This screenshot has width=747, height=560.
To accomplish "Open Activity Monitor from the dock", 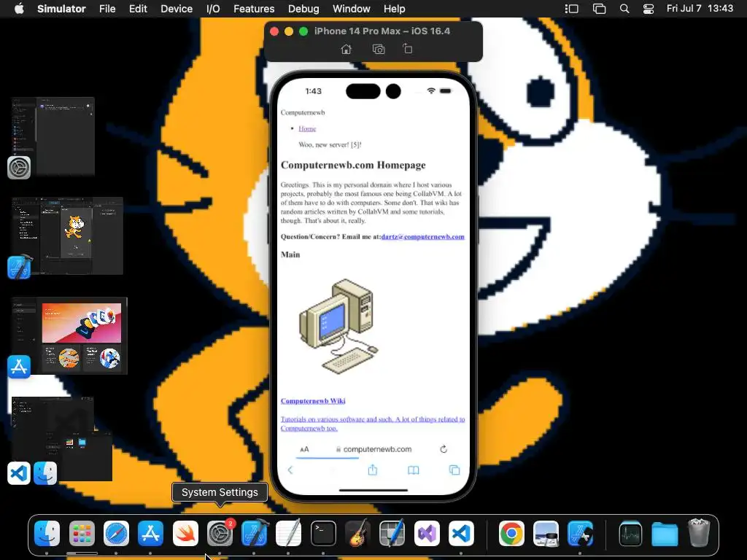I will 630,533.
